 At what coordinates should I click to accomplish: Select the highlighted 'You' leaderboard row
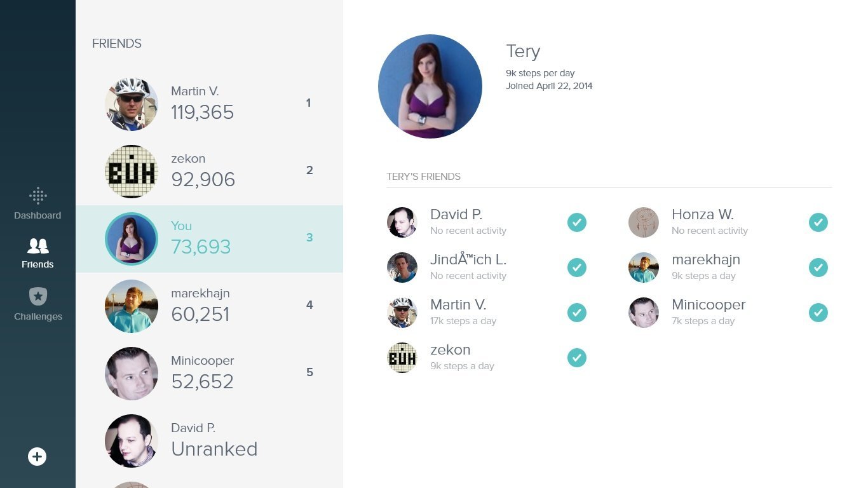tap(209, 239)
